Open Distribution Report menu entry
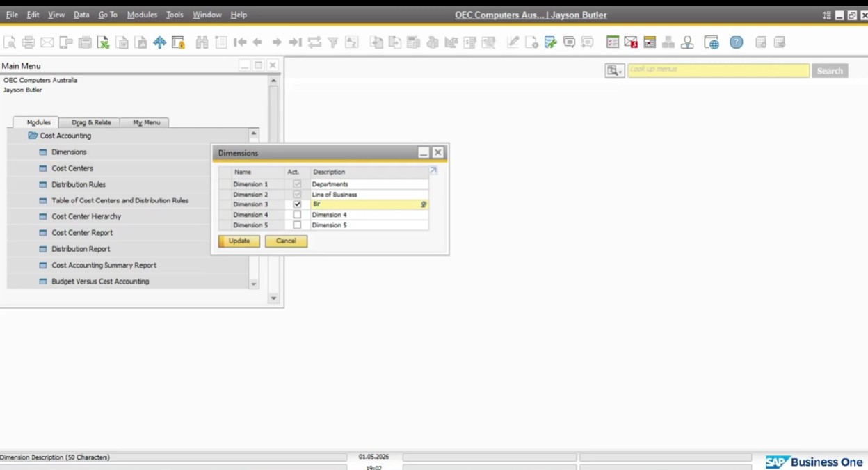This screenshot has height=470, width=868. (81, 249)
